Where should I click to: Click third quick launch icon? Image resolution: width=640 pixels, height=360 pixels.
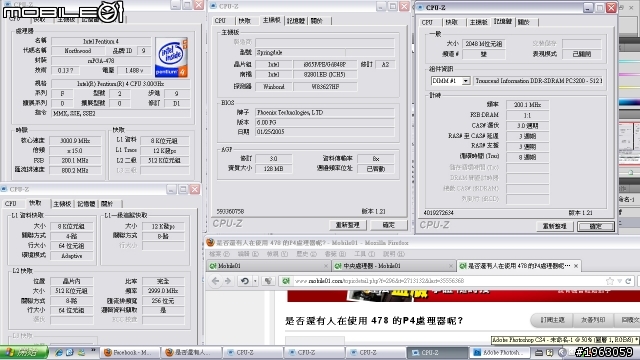coord(82,352)
